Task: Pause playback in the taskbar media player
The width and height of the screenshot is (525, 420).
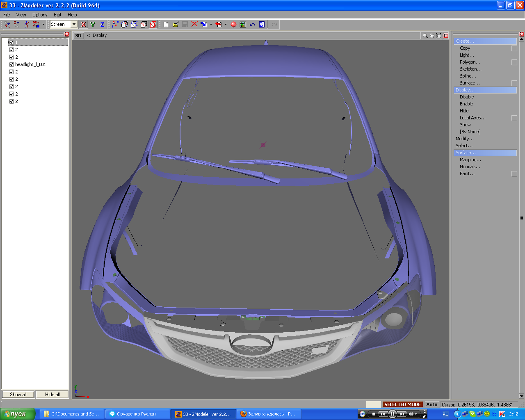Action: [x=392, y=414]
